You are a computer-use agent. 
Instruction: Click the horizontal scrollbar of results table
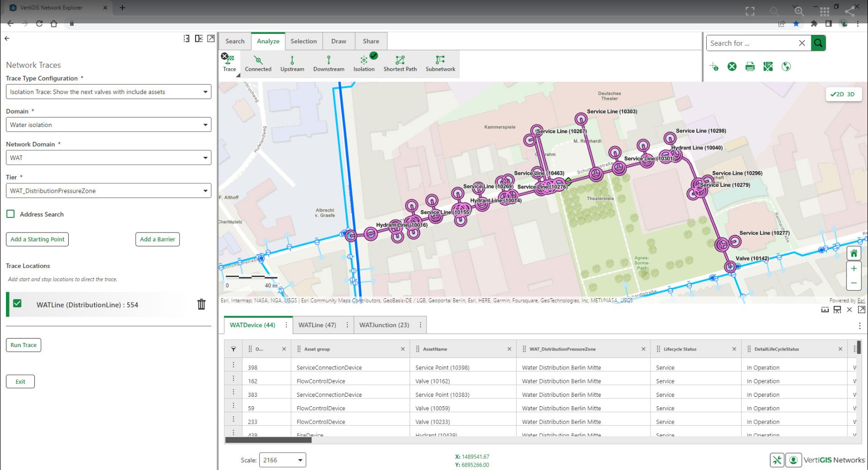coord(268,440)
